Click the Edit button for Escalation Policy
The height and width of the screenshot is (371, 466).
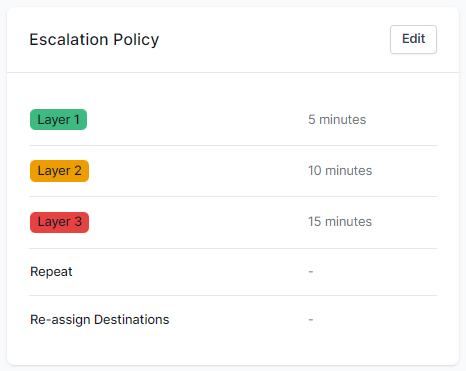point(413,39)
